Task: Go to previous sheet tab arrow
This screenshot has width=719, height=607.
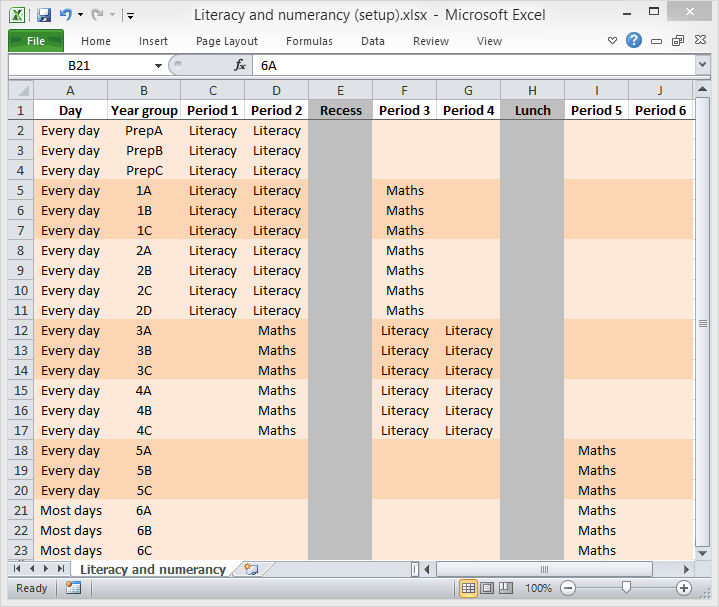Action: 32,569
